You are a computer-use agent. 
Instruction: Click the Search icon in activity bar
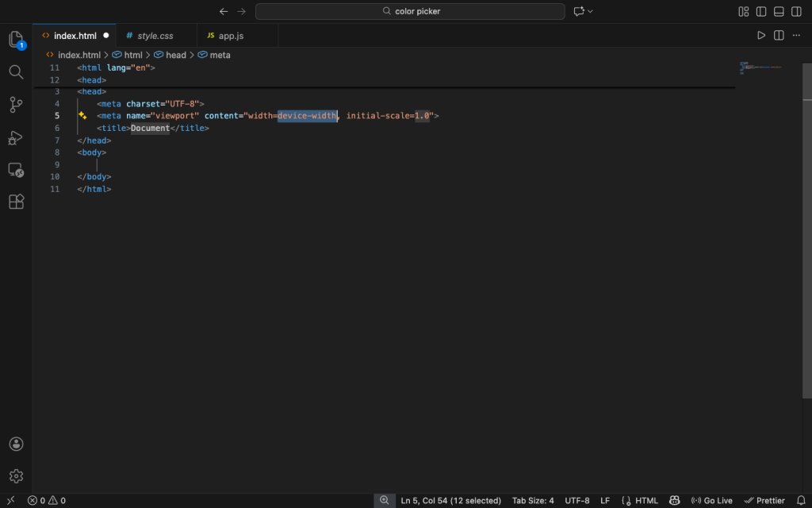[x=16, y=72]
